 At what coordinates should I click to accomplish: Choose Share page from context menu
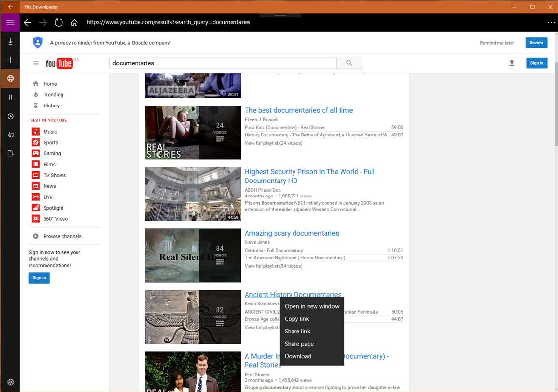(x=312, y=344)
